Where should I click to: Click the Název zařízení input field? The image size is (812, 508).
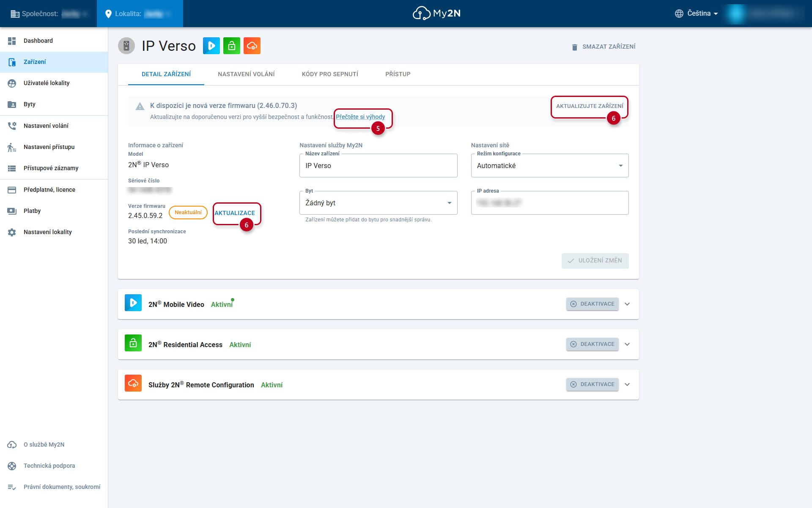point(379,166)
